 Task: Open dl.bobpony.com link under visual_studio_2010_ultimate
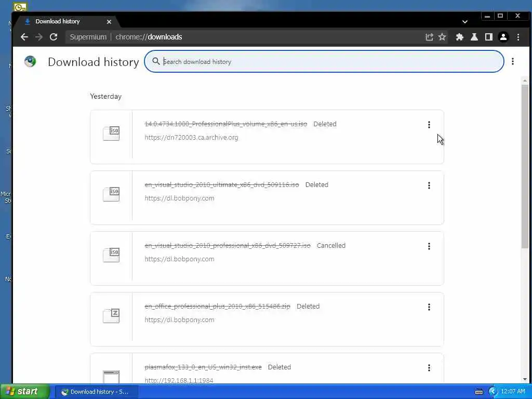[179, 198]
